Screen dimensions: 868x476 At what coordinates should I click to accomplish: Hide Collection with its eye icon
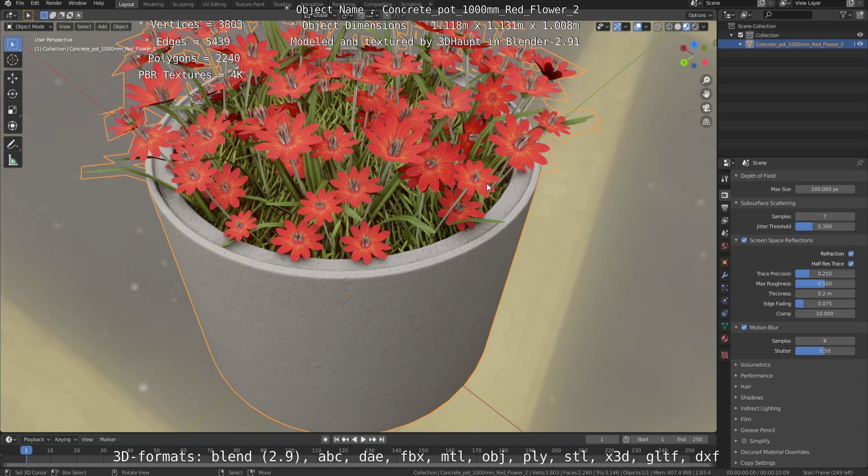tap(860, 35)
